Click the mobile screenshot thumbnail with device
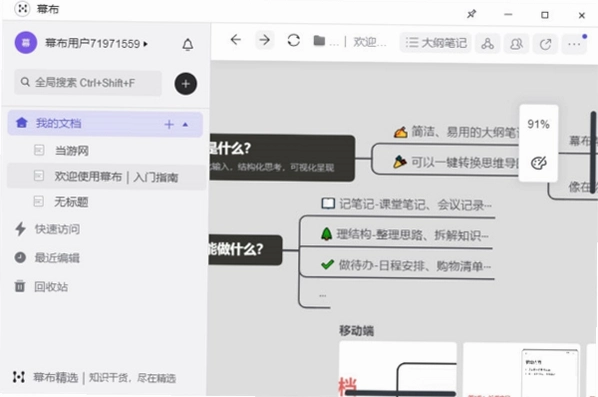Image resolution: width=598 pixels, height=397 pixels. [x=522, y=370]
